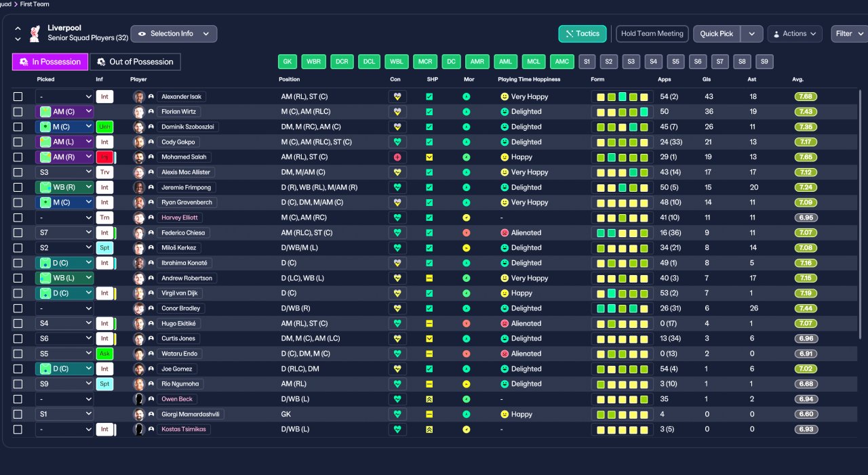This screenshot has width=868, height=475.
Task: Click condition heart icon for Mohamed Salah
Action: coord(397,157)
